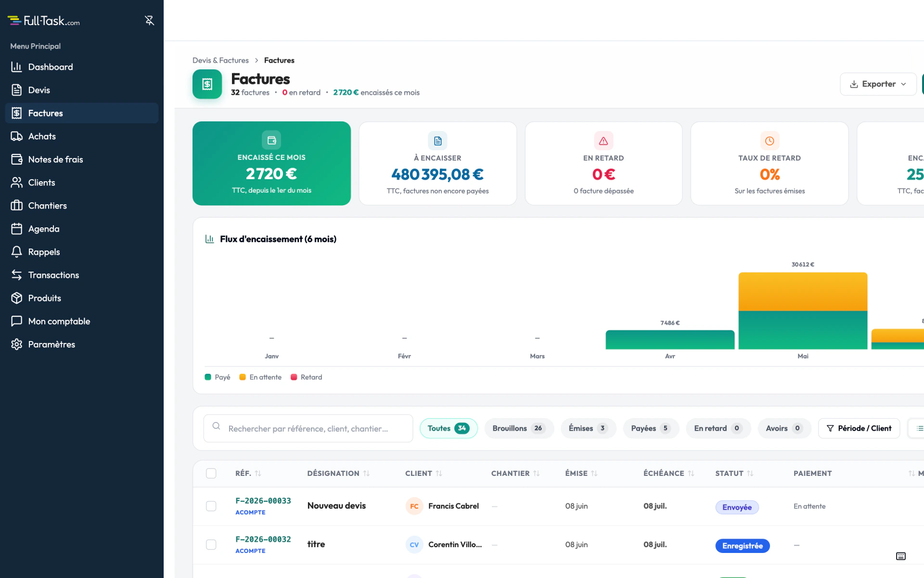This screenshot has width=924, height=578.
Task: Open invoice reference F-2026-00032
Action: click(263, 539)
